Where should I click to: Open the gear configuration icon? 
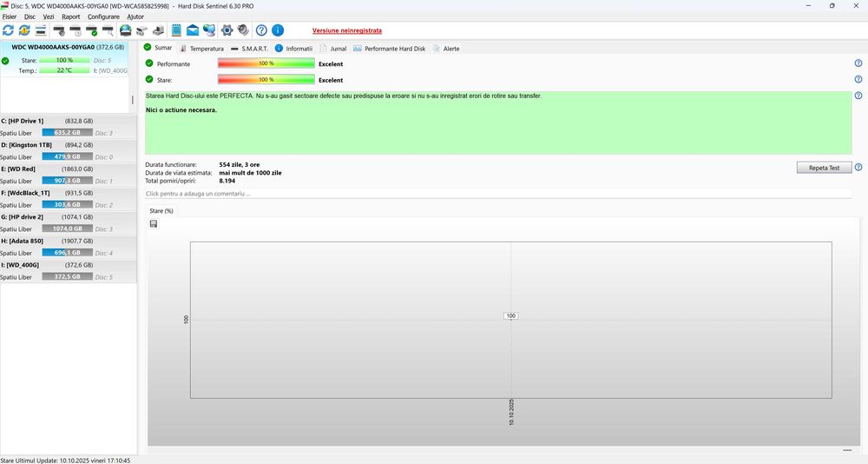click(227, 30)
